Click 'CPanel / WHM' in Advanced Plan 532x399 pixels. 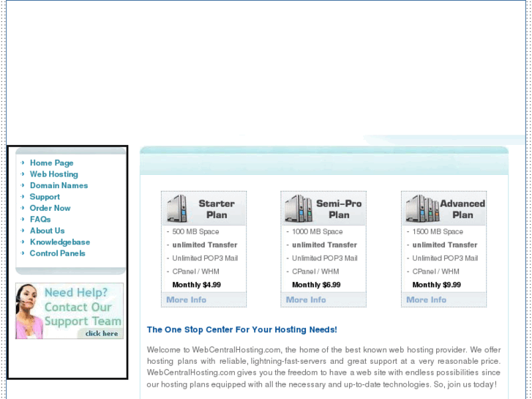(x=435, y=272)
